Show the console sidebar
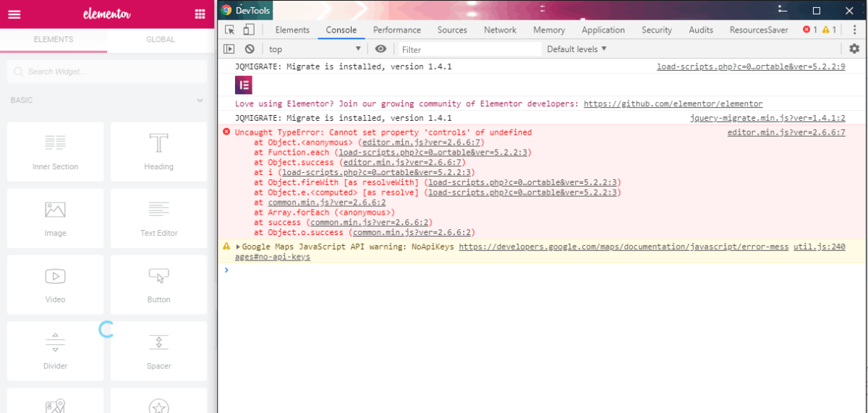This screenshot has width=868, height=413. coord(229,49)
